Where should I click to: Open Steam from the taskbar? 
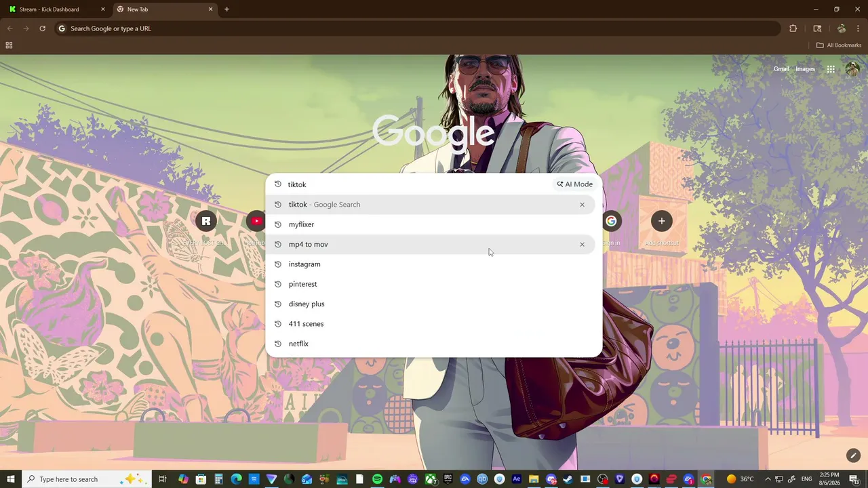click(568, 479)
